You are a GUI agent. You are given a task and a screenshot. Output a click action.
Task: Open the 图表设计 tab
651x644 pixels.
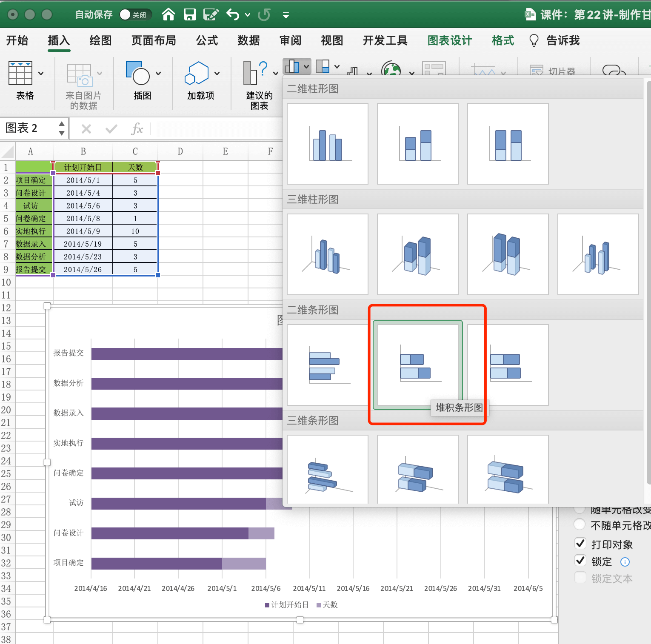[450, 40]
